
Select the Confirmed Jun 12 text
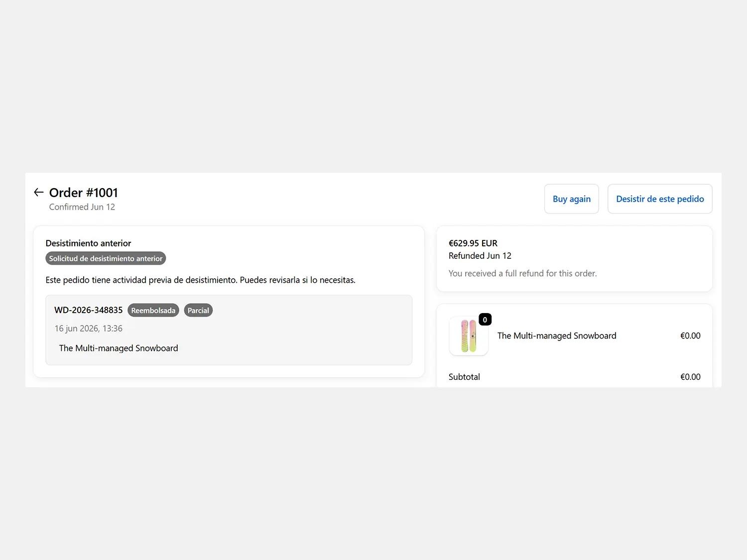(82, 207)
